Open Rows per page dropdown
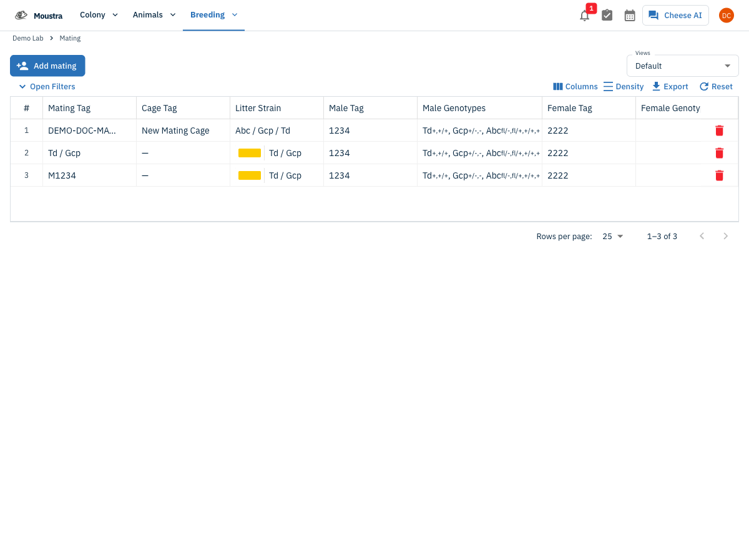The image size is (749, 560). click(x=613, y=237)
